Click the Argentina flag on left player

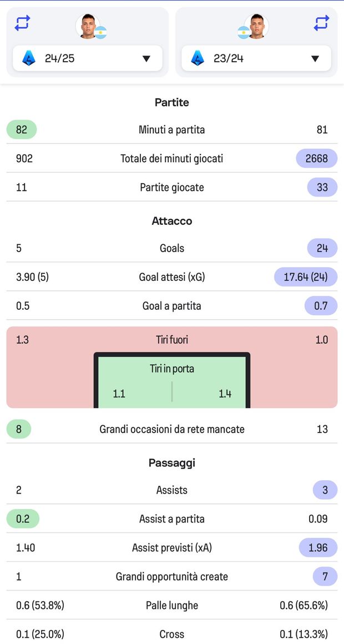pos(101,32)
